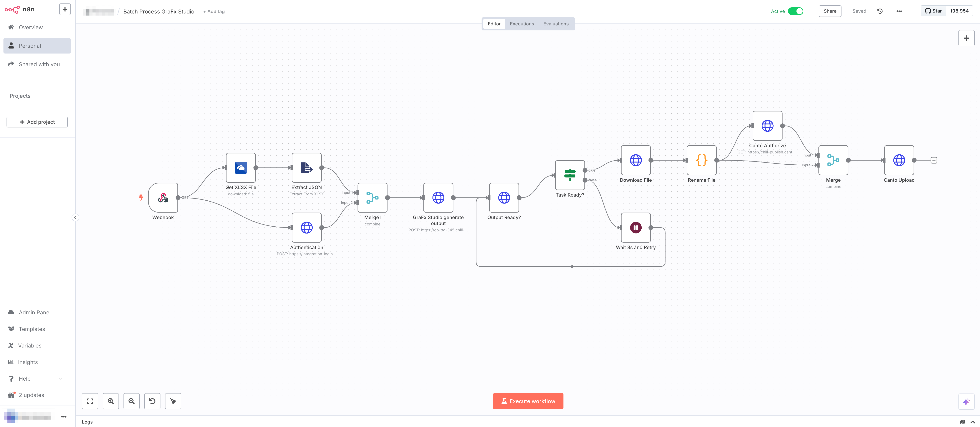The image size is (980, 427).
Task: Open the workflow options ellipsis menu
Action: pos(899,11)
